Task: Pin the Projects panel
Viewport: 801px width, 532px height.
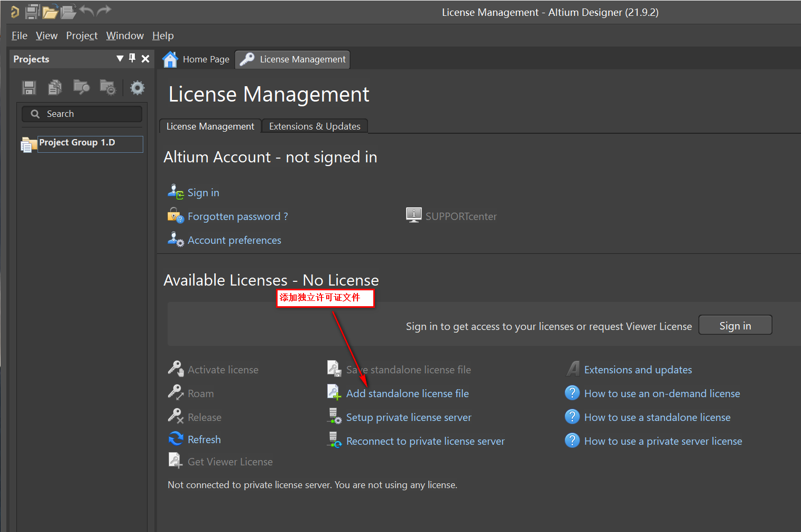Action: [x=132, y=58]
